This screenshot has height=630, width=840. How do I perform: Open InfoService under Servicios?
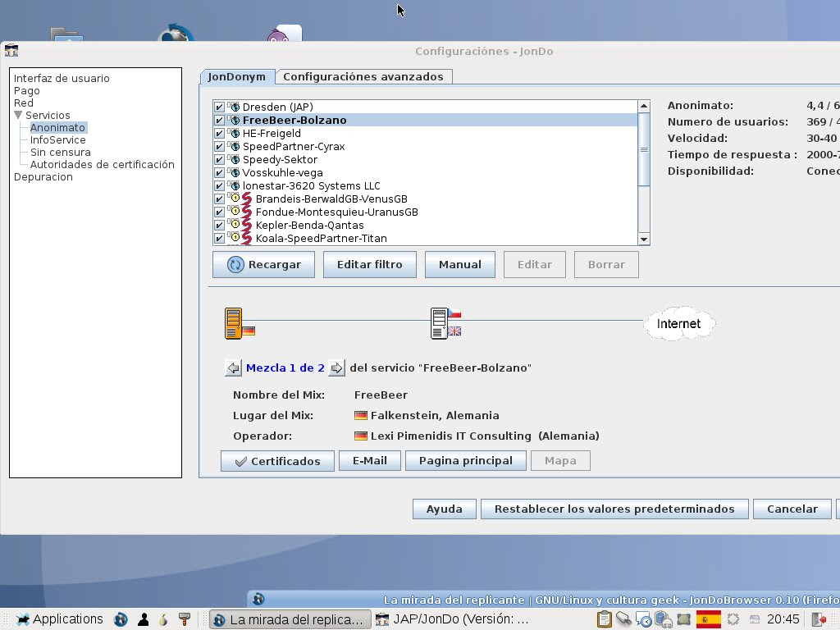58,139
